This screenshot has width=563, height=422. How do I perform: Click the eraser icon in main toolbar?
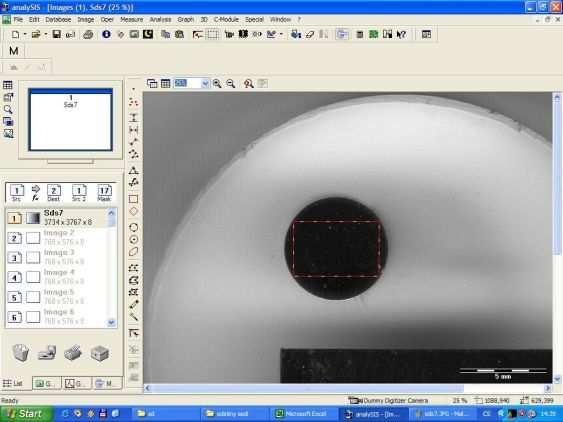point(310,34)
